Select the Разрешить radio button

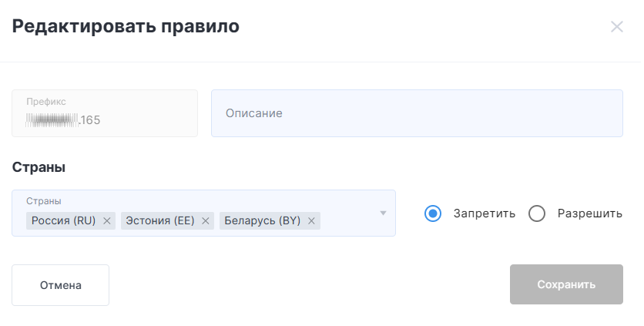(537, 213)
